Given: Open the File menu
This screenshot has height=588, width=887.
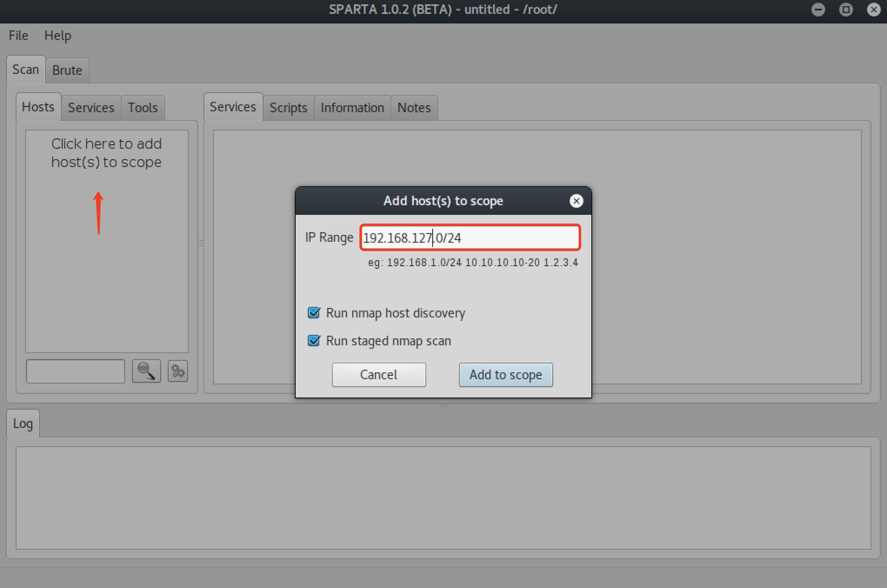Looking at the screenshot, I should click(x=18, y=36).
